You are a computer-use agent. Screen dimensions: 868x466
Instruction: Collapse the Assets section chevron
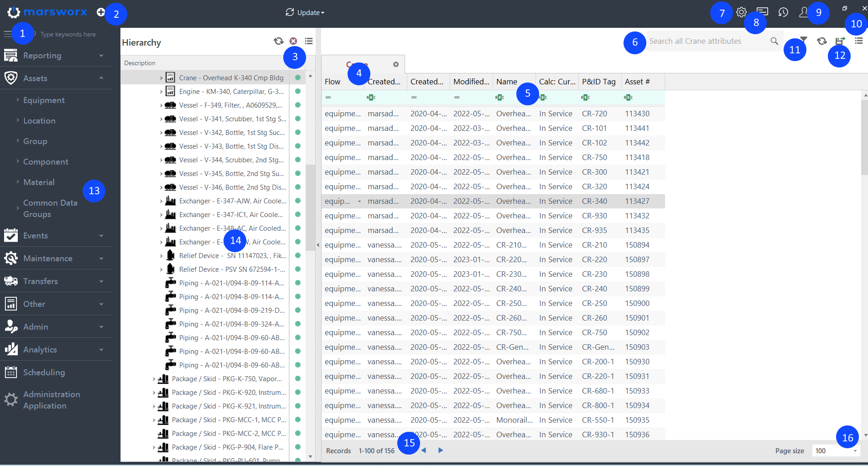[x=101, y=78]
